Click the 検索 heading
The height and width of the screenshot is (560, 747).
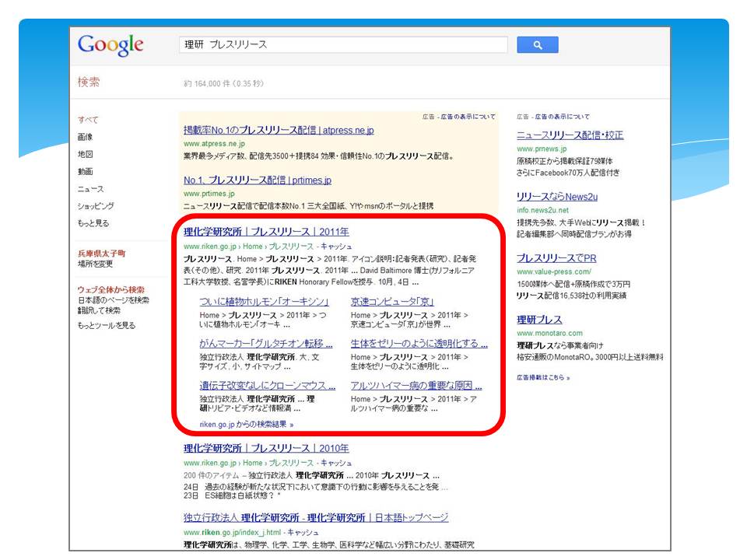click(x=89, y=82)
